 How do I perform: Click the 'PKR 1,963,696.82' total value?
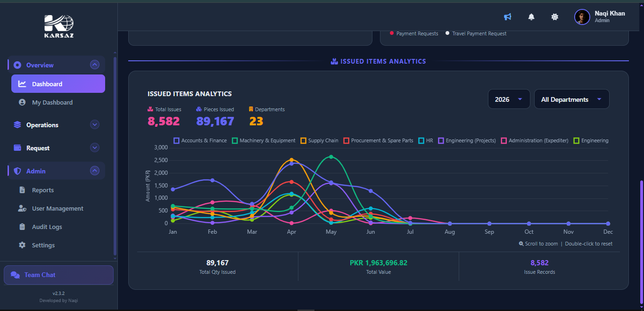coord(379,263)
